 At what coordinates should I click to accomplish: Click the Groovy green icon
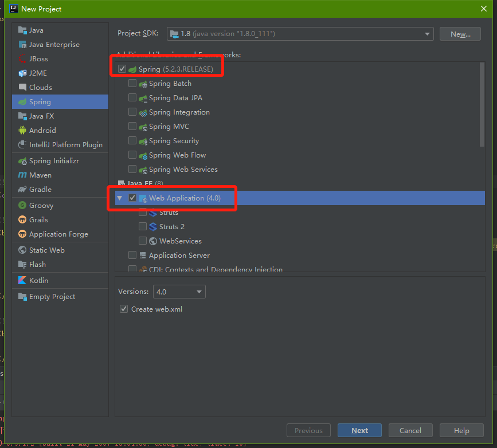(22, 206)
